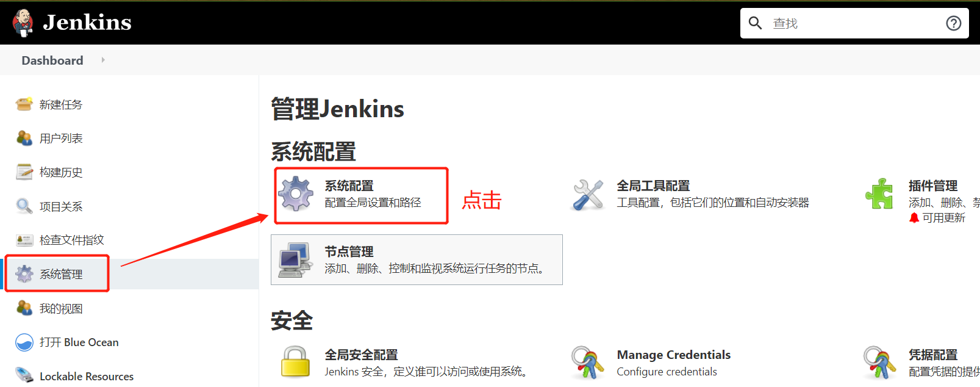The height and width of the screenshot is (387, 980).
Task: Expand the Dashboard breadcrumb arrow
Action: coord(103,60)
